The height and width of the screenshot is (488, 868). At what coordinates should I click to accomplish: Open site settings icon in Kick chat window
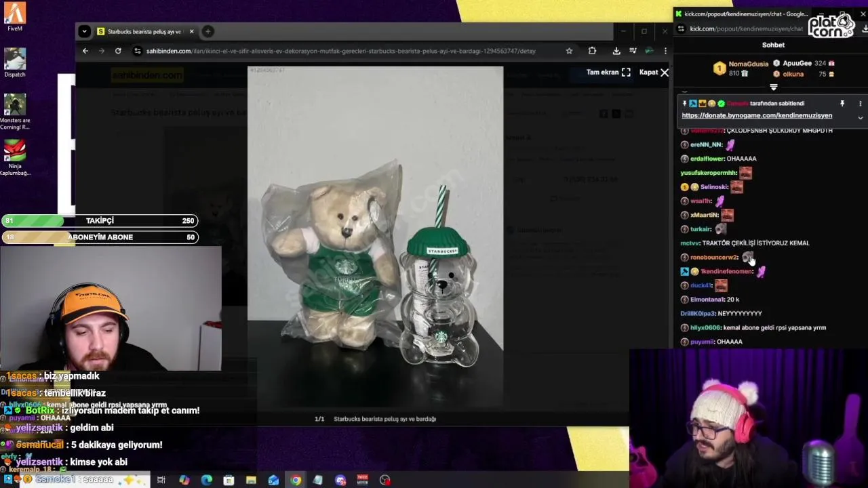[x=681, y=28]
